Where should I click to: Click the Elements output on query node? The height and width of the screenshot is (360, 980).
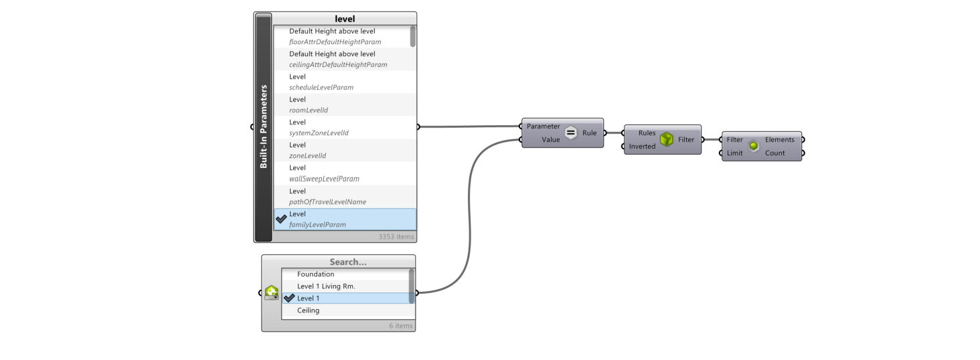pyautogui.click(x=779, y=140)
